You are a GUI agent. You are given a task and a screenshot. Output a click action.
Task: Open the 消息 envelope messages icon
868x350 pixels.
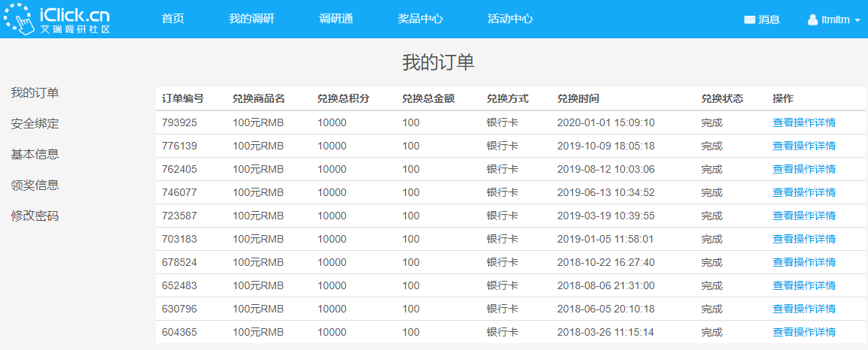(749, 20)
